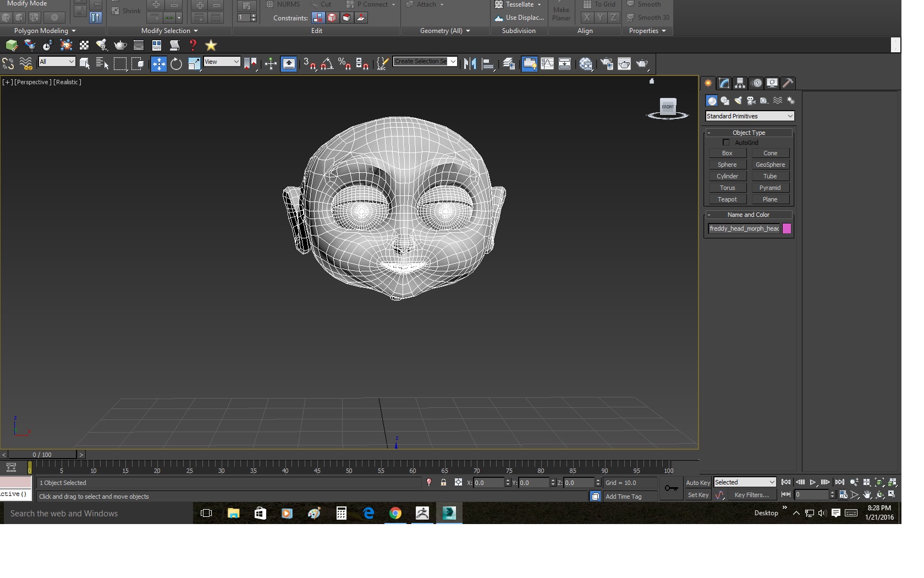Open Curve Editor from main toolbar
Image resolution: width=924 pixels, height=578 pixels.
[547, 64]
